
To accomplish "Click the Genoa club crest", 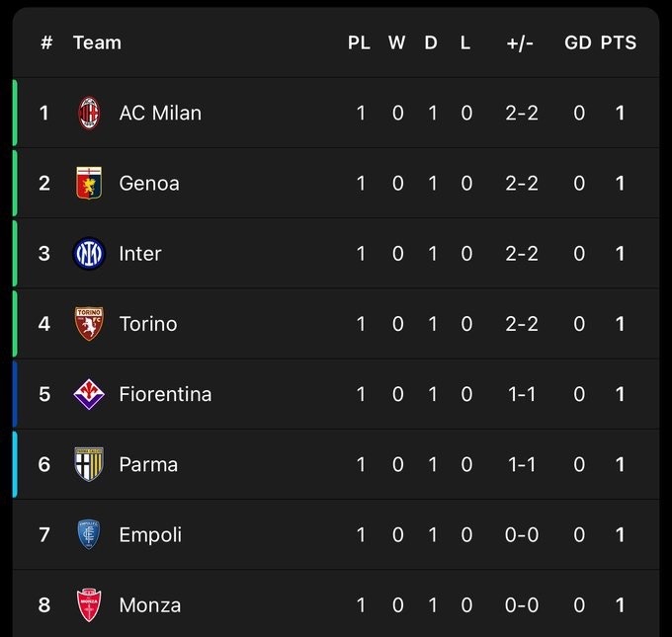I will (x=90, y=183).
